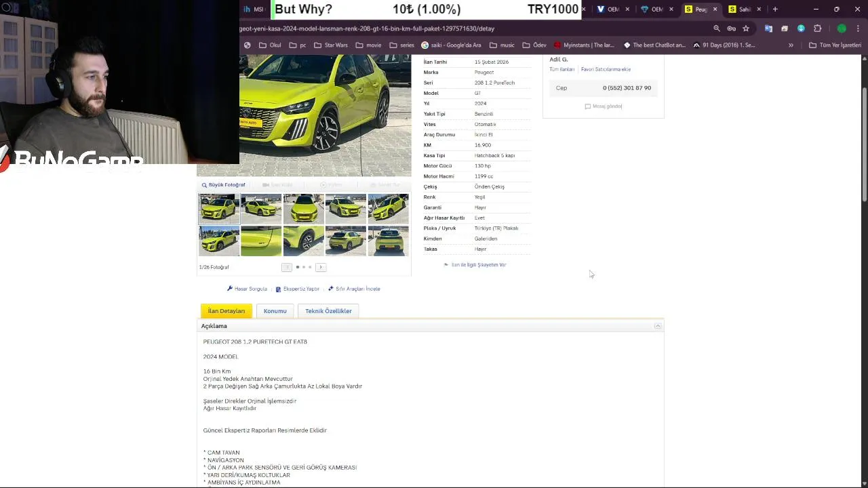
Task: Click the tab-window extension icon beside Translate
Action: [x=785, y=28]
